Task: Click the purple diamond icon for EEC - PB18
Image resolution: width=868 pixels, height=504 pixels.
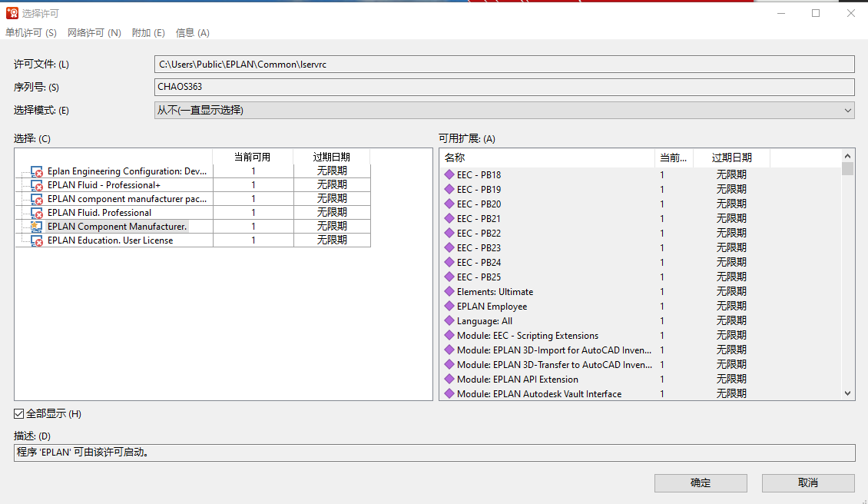Action: pyautogui.click(x=449, y=175)
